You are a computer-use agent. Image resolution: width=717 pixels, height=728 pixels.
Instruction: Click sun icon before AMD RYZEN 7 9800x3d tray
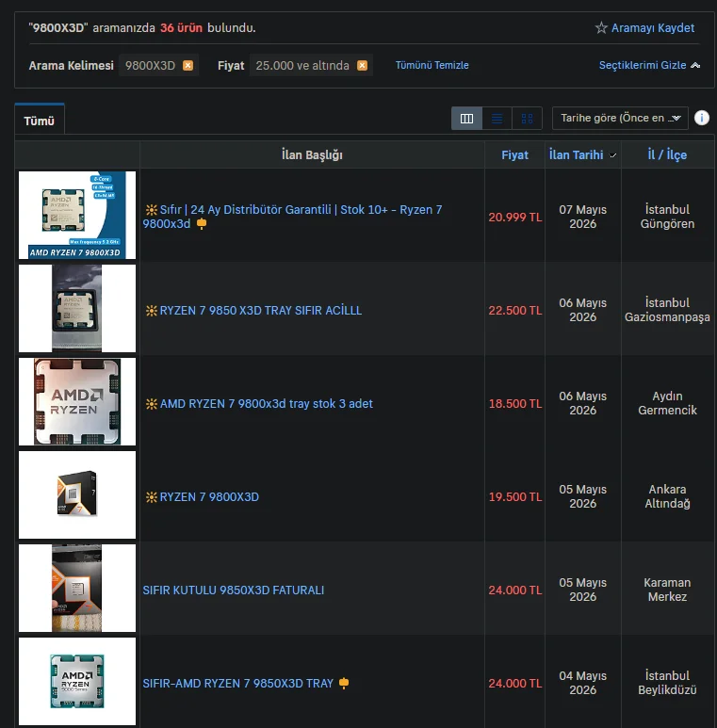coord(152,404)
